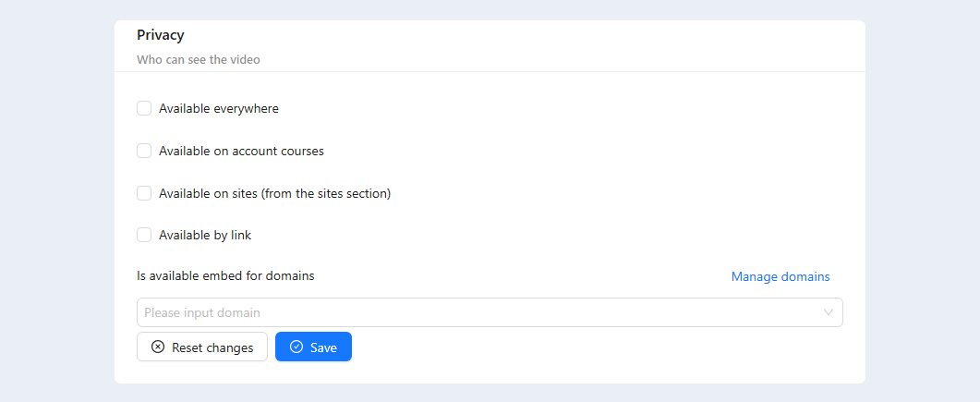This screenshot has width=980, height=402.
Task: Click the 'Available by link' label text
Action: click(205, 236)
